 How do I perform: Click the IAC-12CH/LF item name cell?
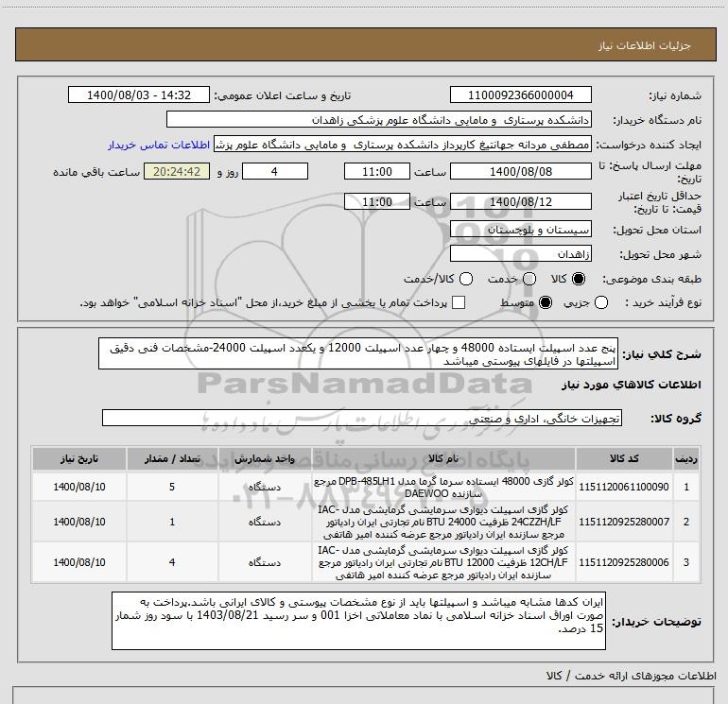click(443, 562)
